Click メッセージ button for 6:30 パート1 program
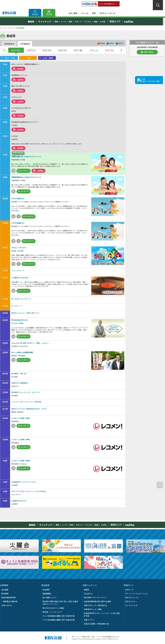This screenshot has height=644, width=165. coord(23,171)
